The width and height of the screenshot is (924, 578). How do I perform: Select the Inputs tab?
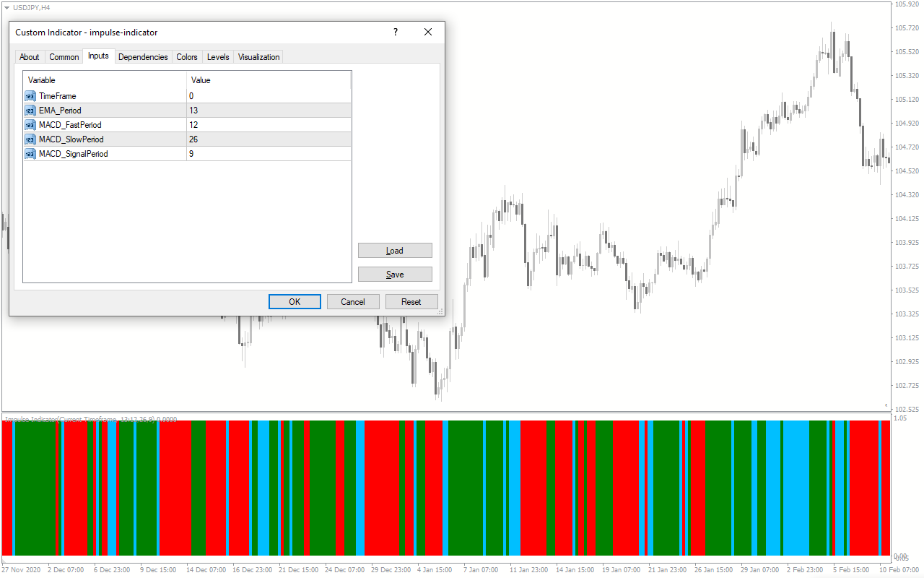point(98,56)
